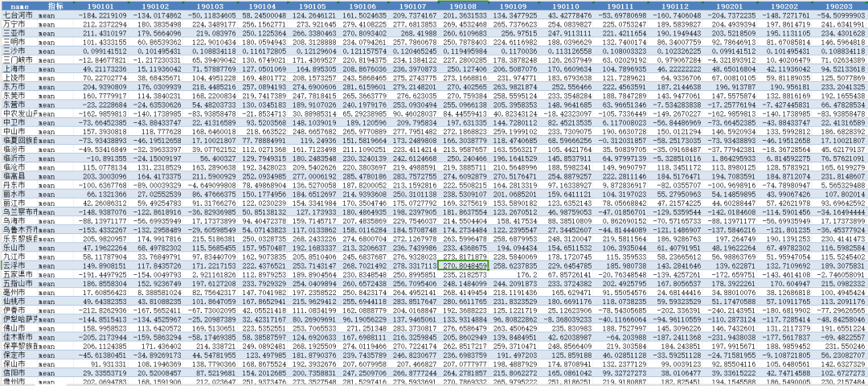This screenshot has height=386, width=868.
Task: Select the city name cell 东营市
Action: coord(19,104)
